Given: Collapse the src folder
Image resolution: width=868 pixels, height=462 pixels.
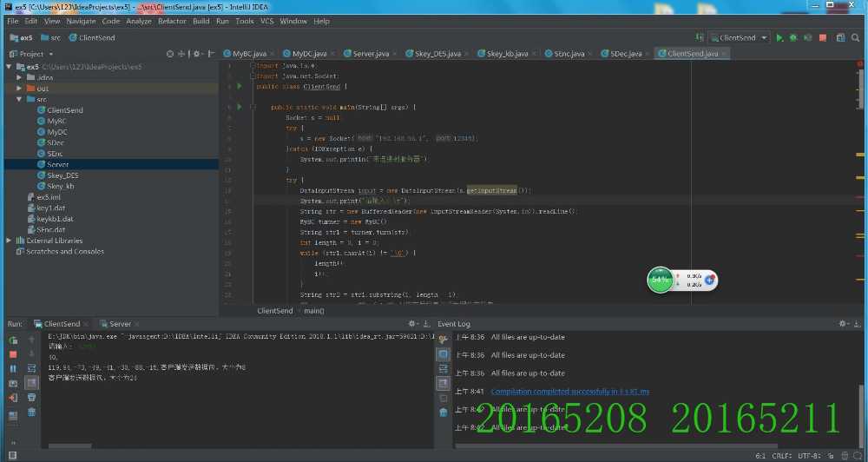Looking at the screenshot, I should pyautogui.click(x=19, y=99).
